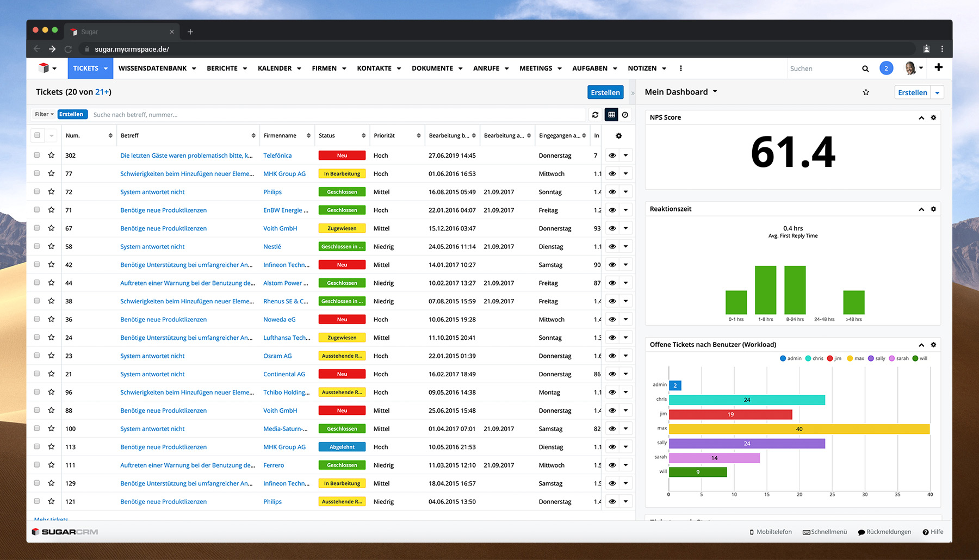Image resolution: width=979 pixels, height=560 pixels.
Task: Preview ticket 77 with the eye icon
Action: click(612, 174)
